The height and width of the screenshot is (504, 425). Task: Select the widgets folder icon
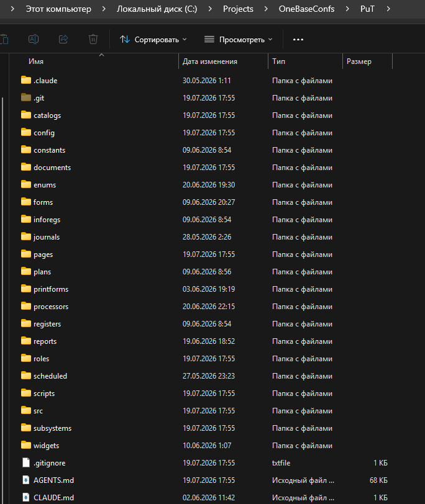coord(26,444)
